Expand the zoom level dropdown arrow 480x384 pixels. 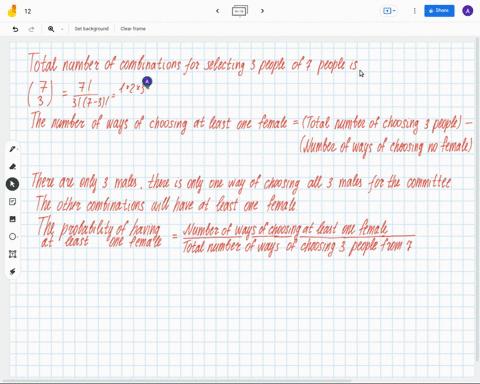click(x=62, y=29)
